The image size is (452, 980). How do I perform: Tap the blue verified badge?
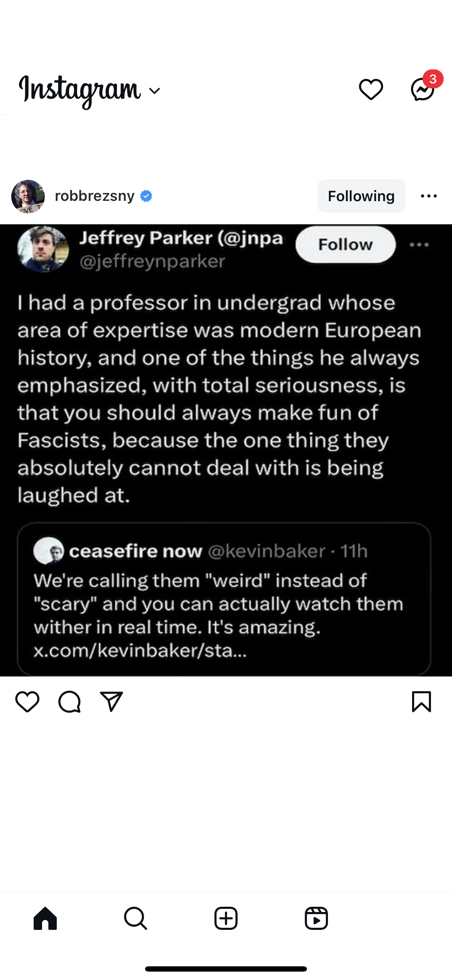[146, 196]
